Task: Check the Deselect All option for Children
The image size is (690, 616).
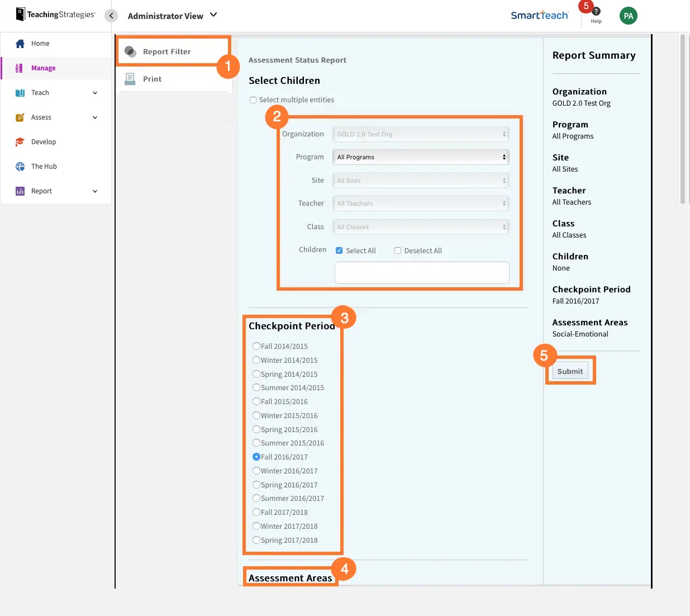Action: pyautogui.click(x=397, y=250)
